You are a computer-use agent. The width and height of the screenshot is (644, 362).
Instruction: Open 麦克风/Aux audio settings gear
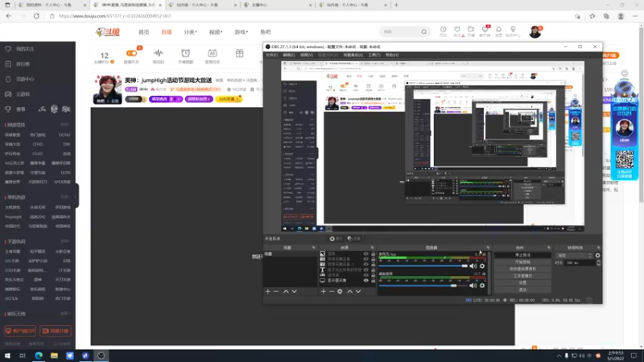[x=482, y=266]
